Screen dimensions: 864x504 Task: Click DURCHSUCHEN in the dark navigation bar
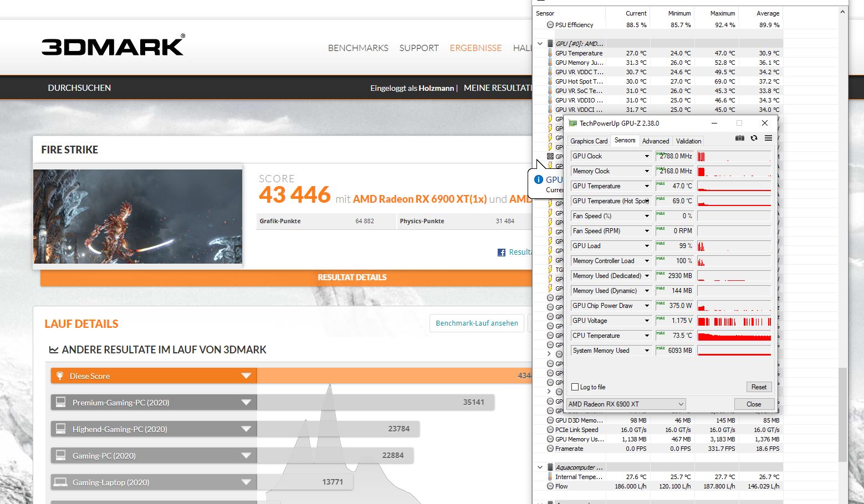pos(79,88)
